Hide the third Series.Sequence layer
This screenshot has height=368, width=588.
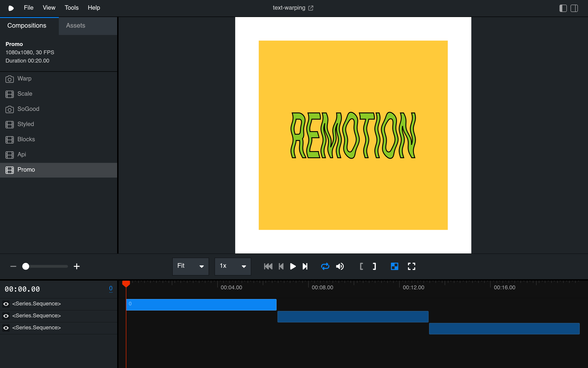click(6, 328)
